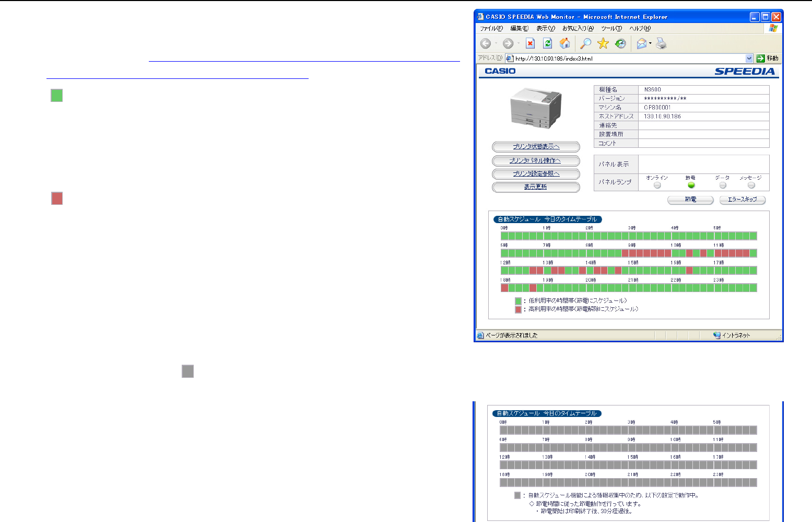Click the オンライン panel lamp indicator
This screenshot has height=522, width=812.
(x=657, y=185)
